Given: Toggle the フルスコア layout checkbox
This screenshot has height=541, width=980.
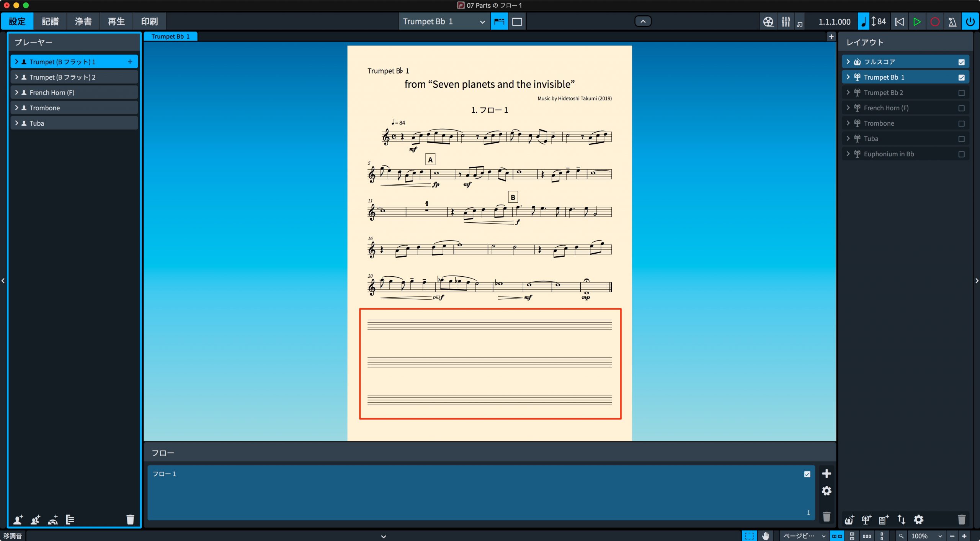Looking at the screenshot, I should (961, 62).
